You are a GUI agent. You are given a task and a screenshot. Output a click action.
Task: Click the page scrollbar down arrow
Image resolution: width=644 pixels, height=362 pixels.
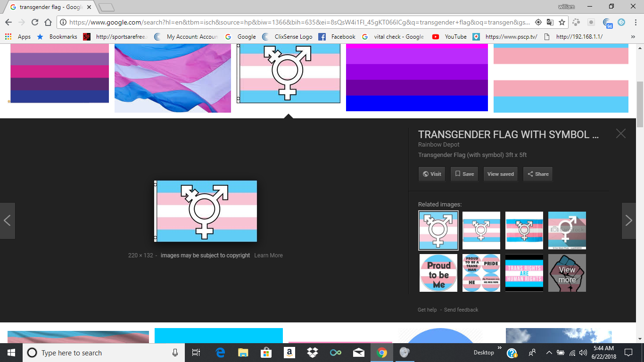click(x=640, y=339)
